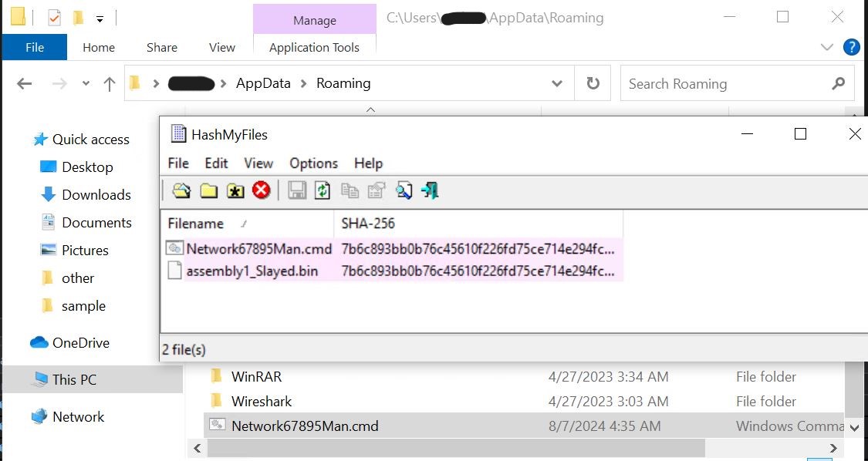
Task: Open the Options menu in HashMyFiles
Action: [313, 163]
